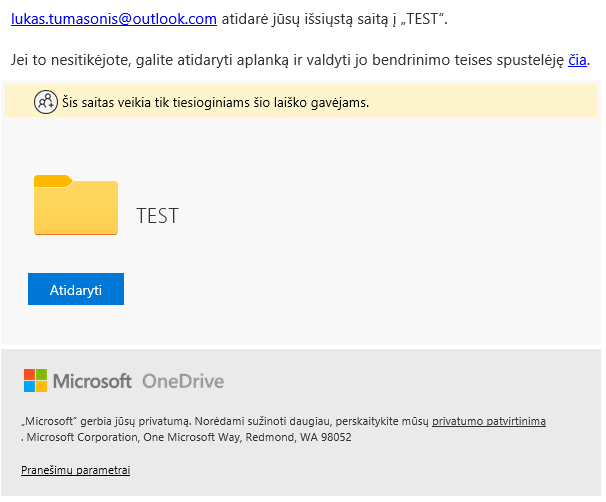Open the lukas.tumasonis@outlook.com email link
This screenshot has width=606, height=502.
click(114, 18)
